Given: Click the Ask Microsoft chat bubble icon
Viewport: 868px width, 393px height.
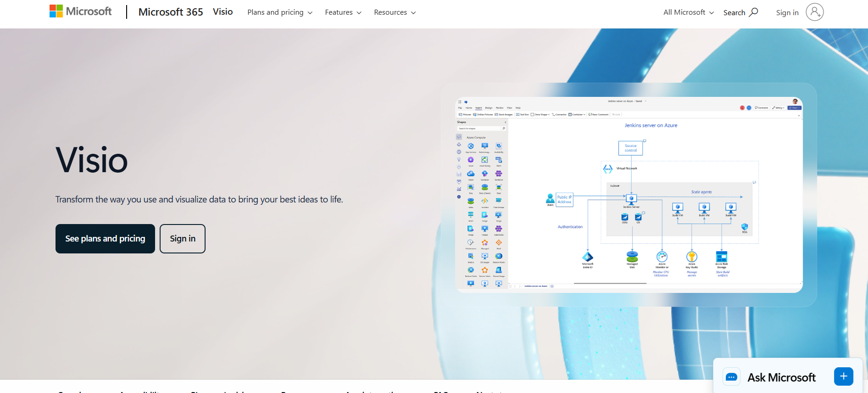Looking at the screenshot, I should (732, 377).
